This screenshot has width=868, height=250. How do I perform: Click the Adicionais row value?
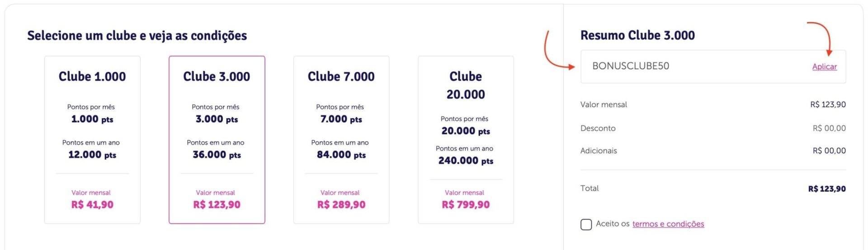click(829, 151)
